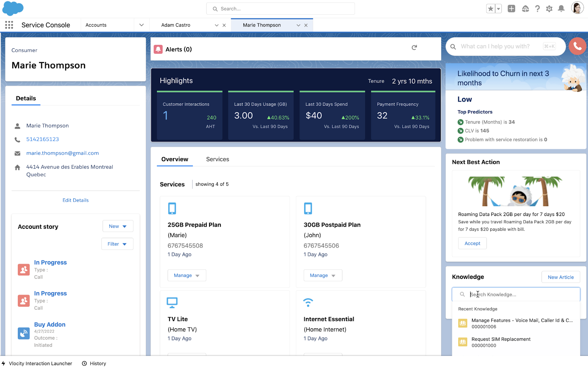Viewport: 588px width, 370px height.
Task: Click the 'What can I help you with?' field
Action: 505,46
